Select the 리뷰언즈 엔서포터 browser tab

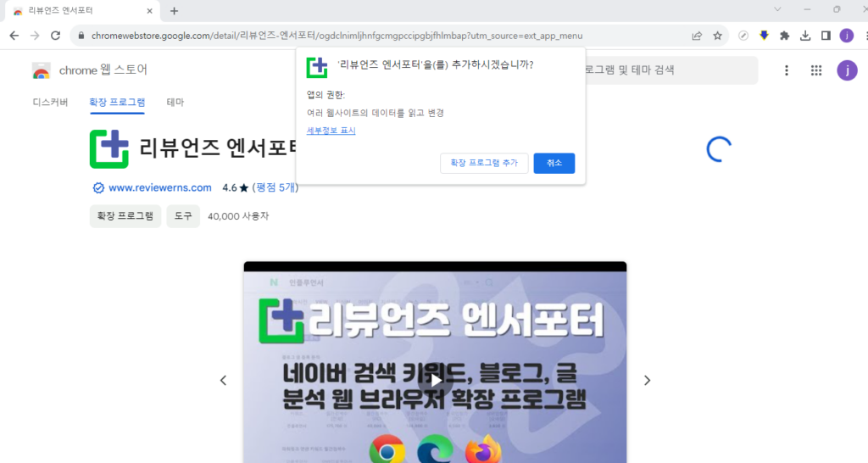[x=82, y=10]
